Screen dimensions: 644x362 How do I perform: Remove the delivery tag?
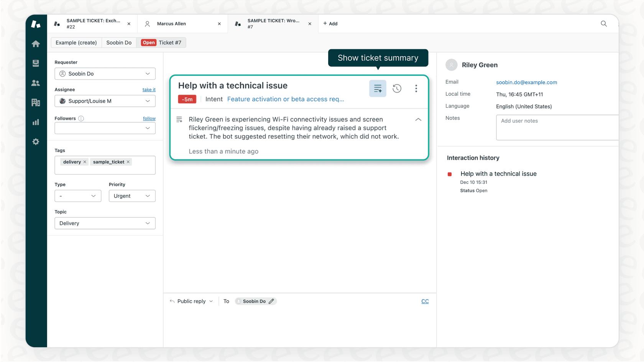click(85, 162)
